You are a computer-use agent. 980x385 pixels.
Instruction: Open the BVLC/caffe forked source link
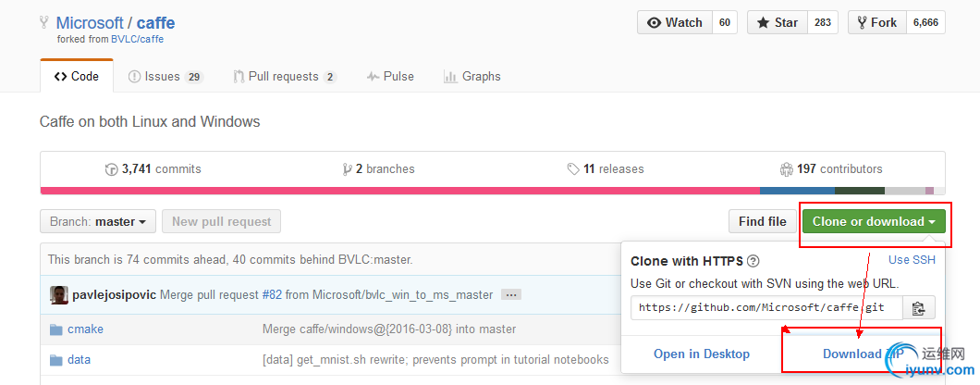(138, 39)
